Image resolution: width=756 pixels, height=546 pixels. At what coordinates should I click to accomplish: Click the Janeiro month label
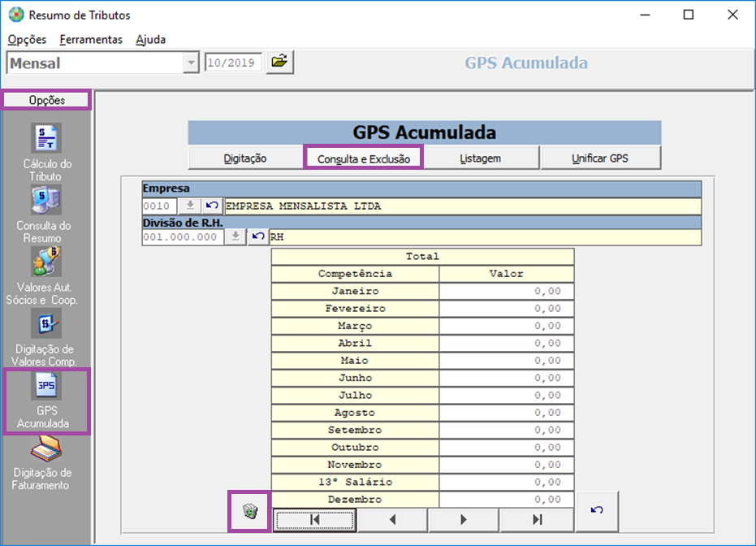[x=356, y=291]
